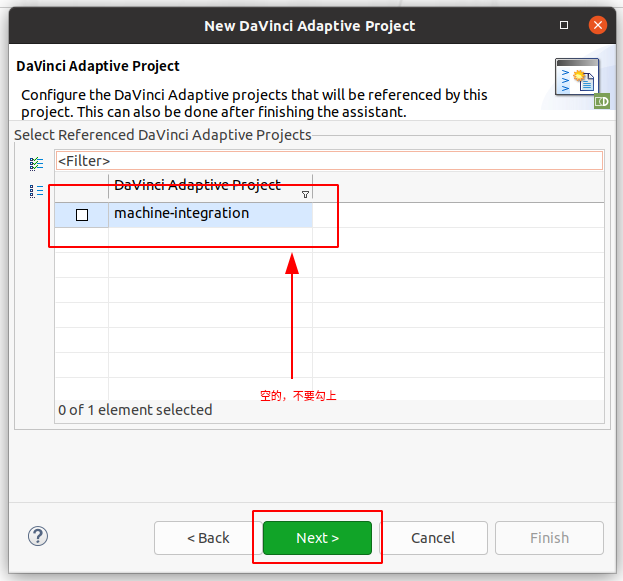
Task: Open help with the question mark icon
Action: [38, 536]
